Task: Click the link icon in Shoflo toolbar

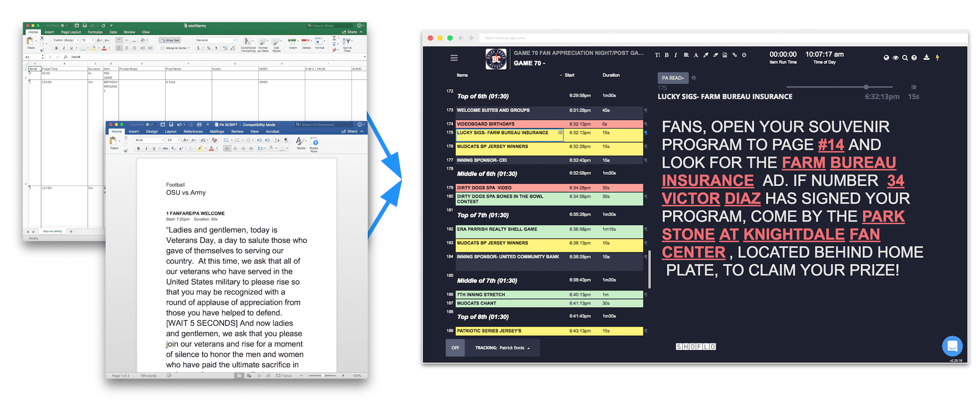Action: (x=735, y=55)
